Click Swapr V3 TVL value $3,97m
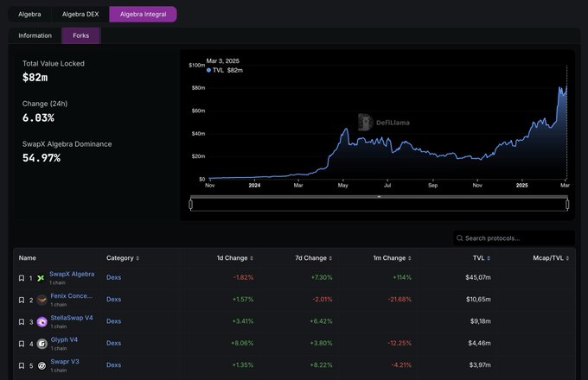The height and width of the screenshot is (380, 588). pos(480,365)
